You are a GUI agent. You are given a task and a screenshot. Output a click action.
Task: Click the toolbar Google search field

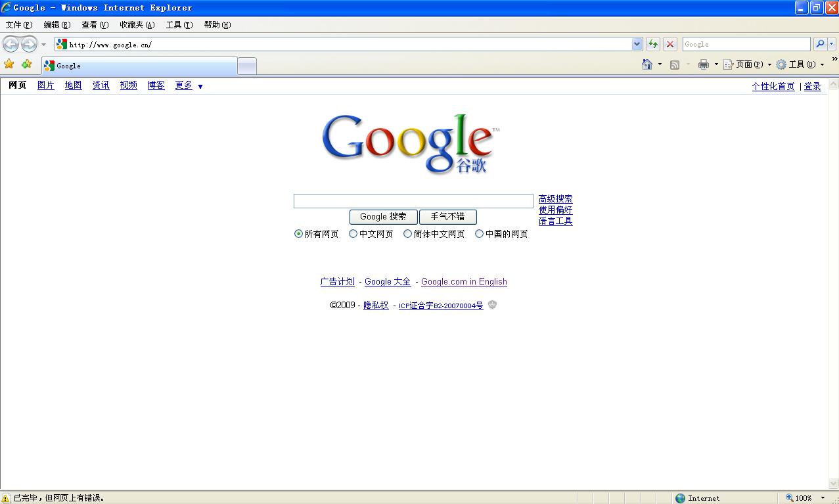(746, 44)
